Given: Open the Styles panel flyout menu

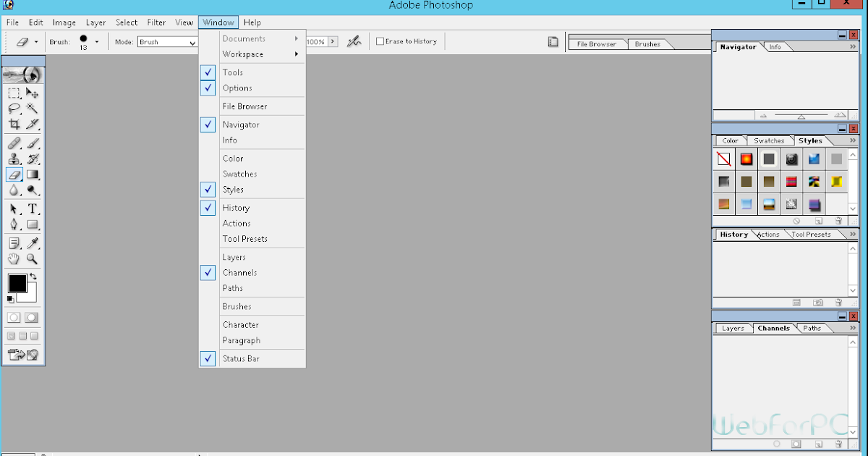Looking at the screenshot, I should (853, 140).
